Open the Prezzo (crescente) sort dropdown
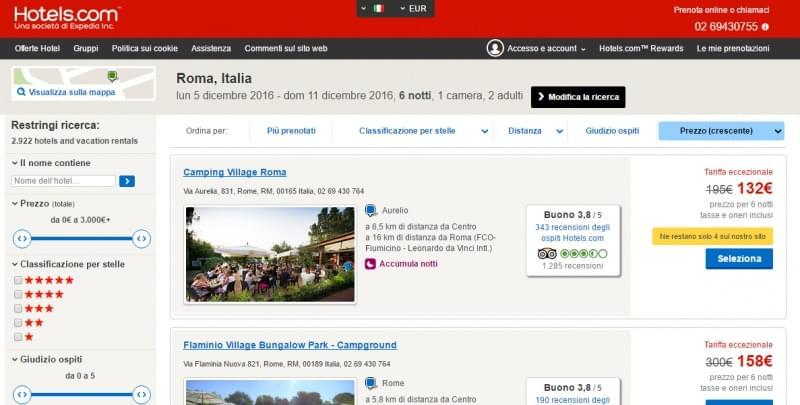This screenshot has height=405, width=800. coord(720,131)
